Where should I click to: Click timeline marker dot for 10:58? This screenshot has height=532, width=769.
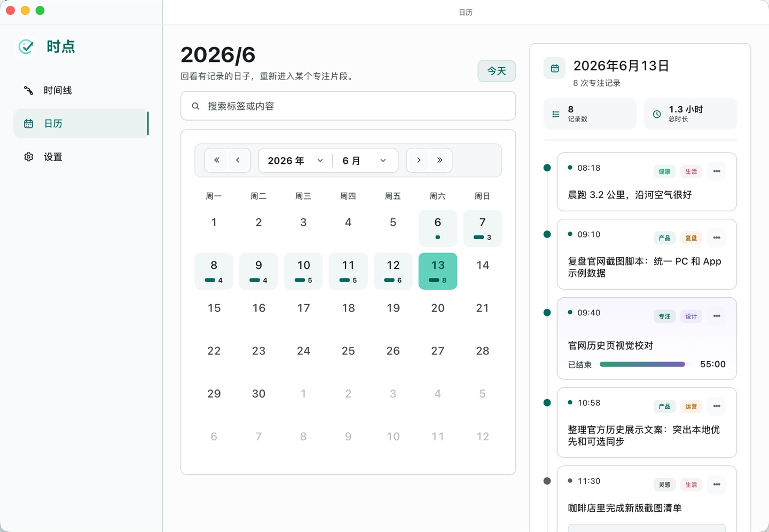547,403
